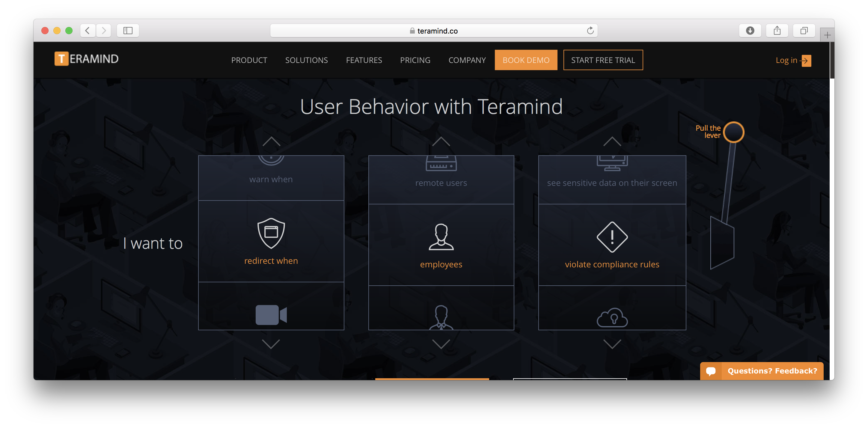Reload the page
The image size is (868, 428).
click(x=590, y=31)
